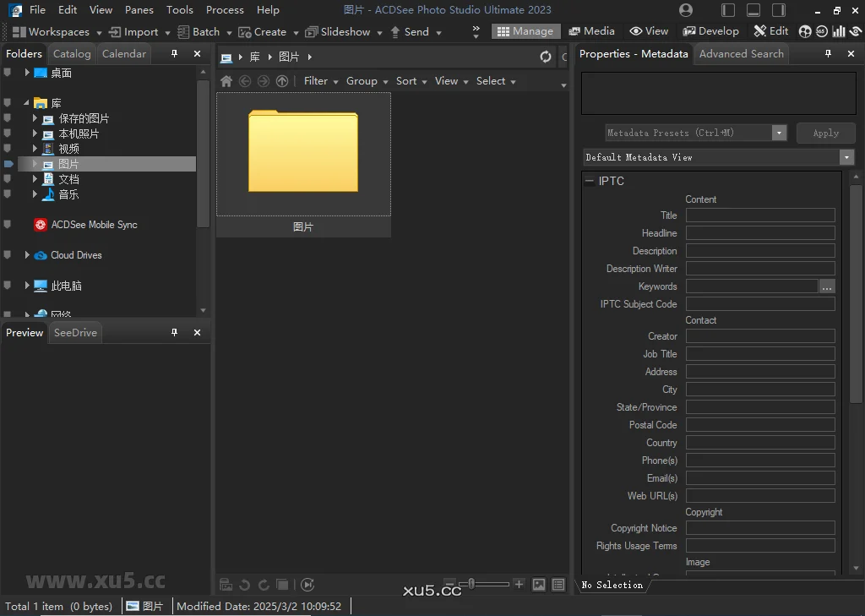Screen dimensions: 865x616
Task: Select the 图片 folder thumbnail
Action: click(303, 152)
